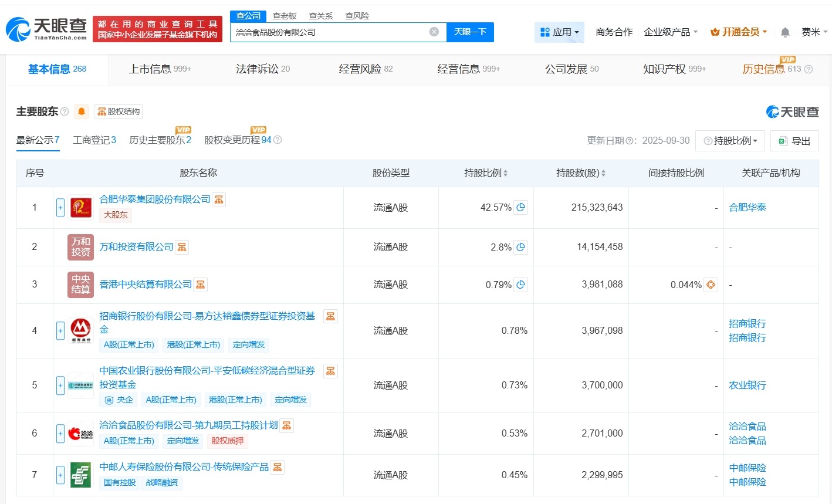Click the Excel icon on the 导出 button
Screen dimensions: 832x504
coord(782,141)
